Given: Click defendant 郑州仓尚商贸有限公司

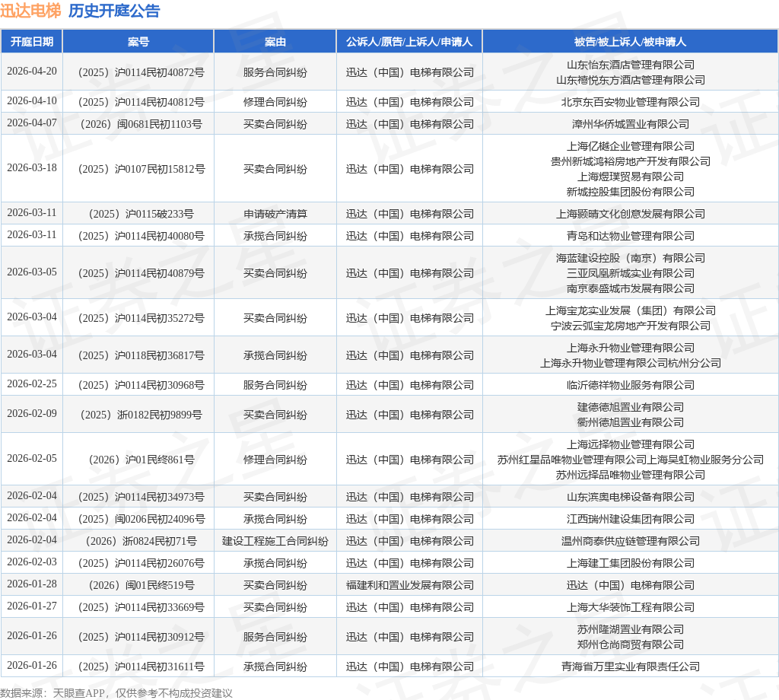Looking at the screenshot, I should pos(631,644).
